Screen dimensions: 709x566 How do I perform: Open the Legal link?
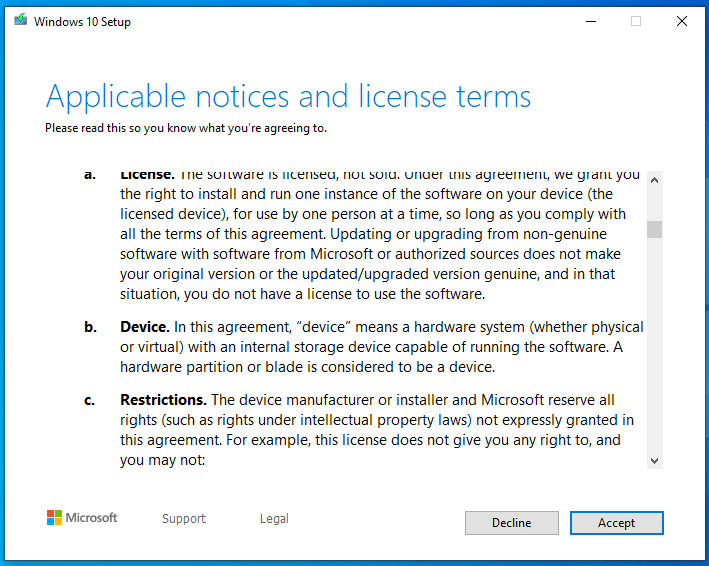tap(274, 518)
